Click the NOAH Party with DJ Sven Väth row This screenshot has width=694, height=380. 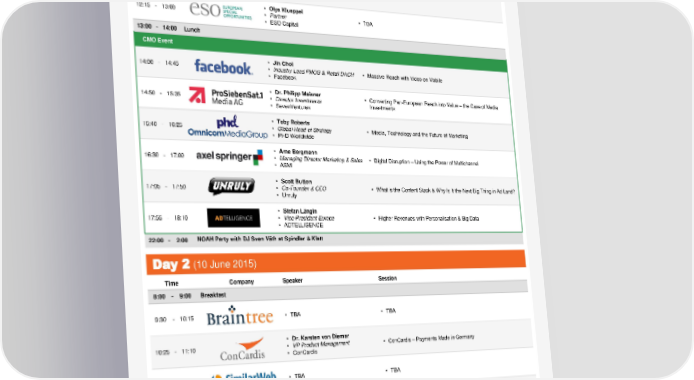(334, 239)
